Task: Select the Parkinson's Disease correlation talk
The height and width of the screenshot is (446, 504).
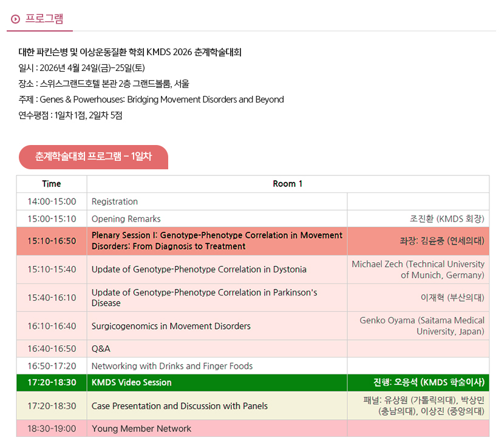Action: pos(204,297)
